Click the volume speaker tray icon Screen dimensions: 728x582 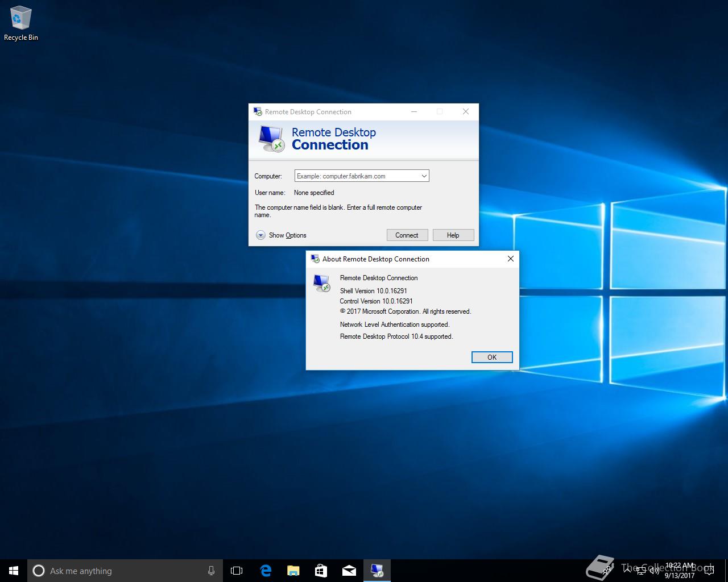pos(654,570)
